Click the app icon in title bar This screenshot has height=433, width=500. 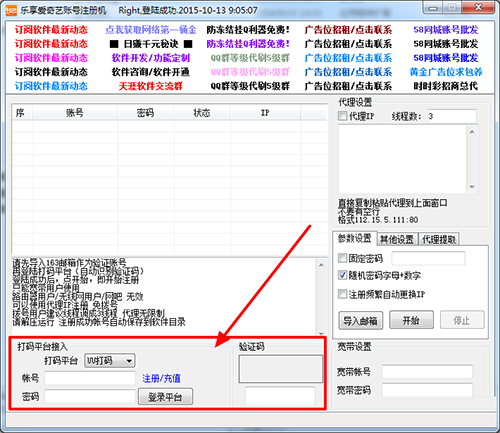[x=11, y=10]
